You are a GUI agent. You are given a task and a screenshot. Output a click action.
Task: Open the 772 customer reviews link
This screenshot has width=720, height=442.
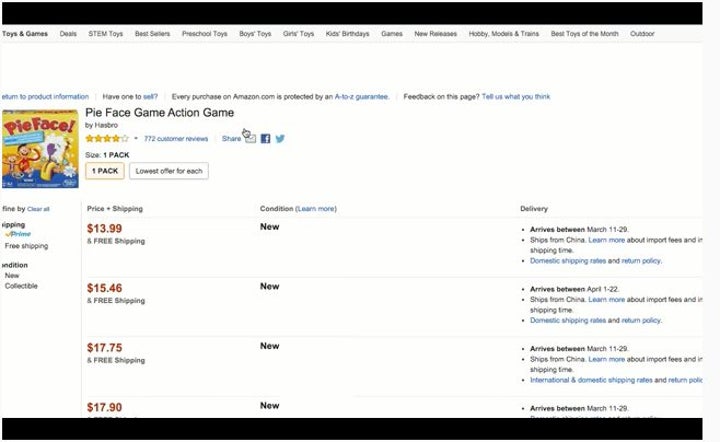click(x=176, y=139)
